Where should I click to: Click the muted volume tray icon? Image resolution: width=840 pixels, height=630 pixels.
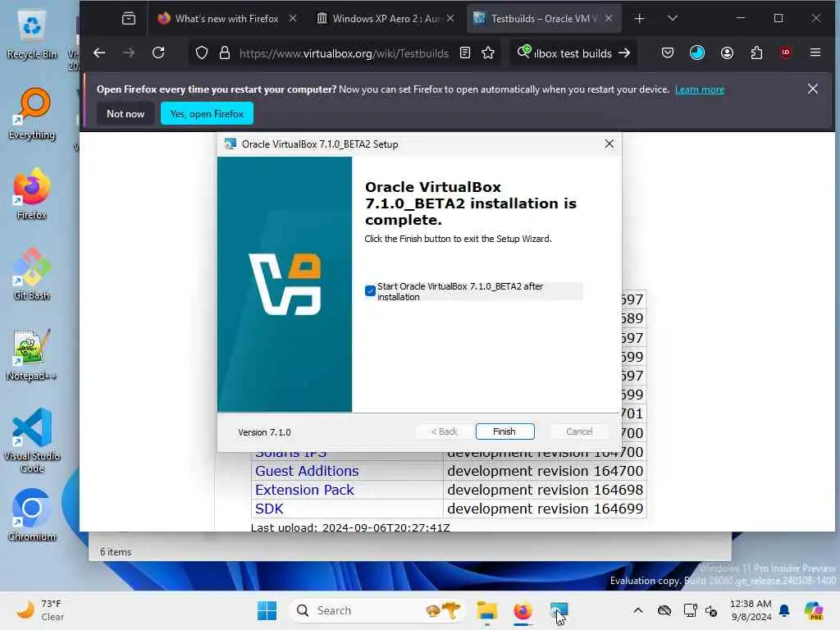point(711,610)
